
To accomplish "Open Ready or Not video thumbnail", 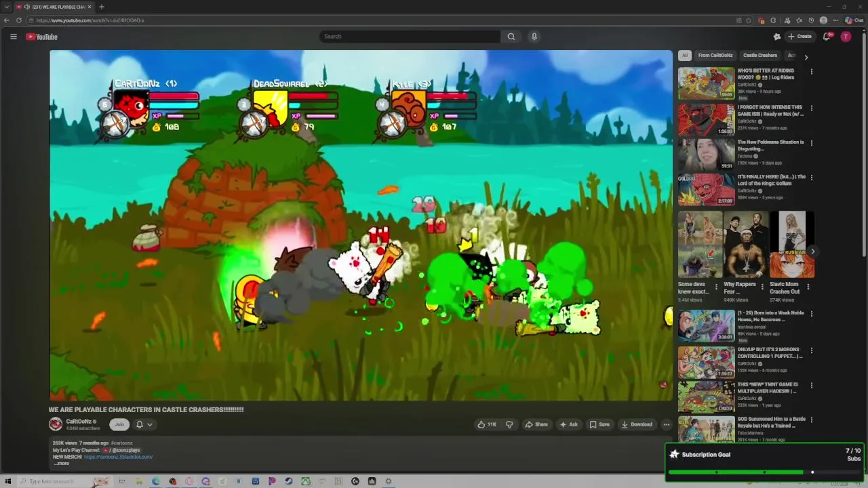I will pos(707,119).
